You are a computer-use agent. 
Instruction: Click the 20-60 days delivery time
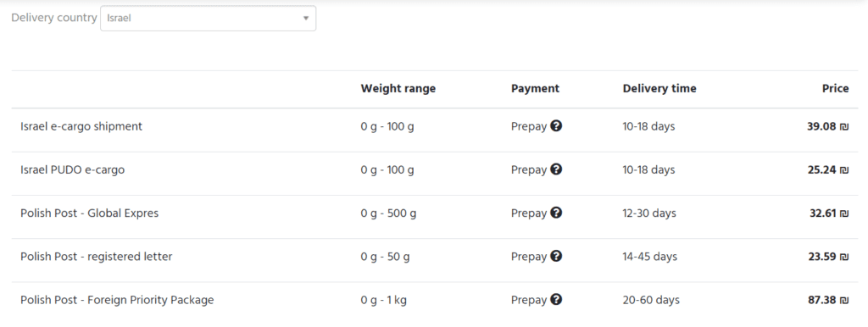[x=651, y=300]
